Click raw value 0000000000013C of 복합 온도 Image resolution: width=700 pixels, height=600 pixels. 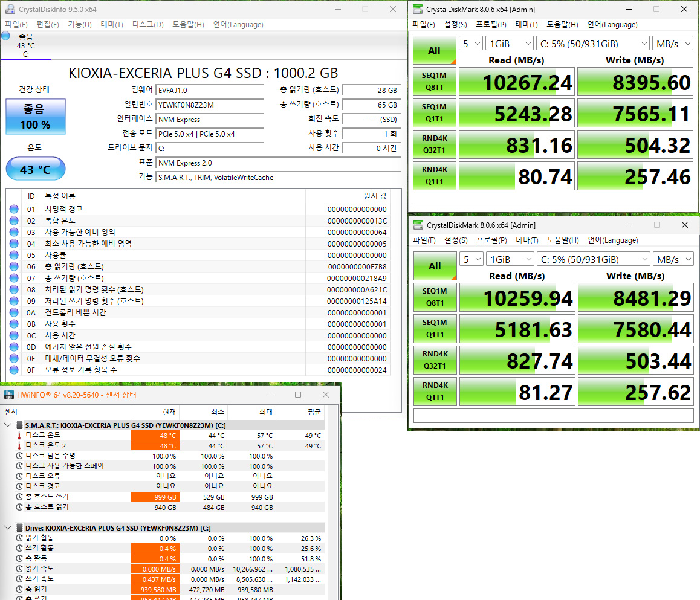(x=357, y=221)
